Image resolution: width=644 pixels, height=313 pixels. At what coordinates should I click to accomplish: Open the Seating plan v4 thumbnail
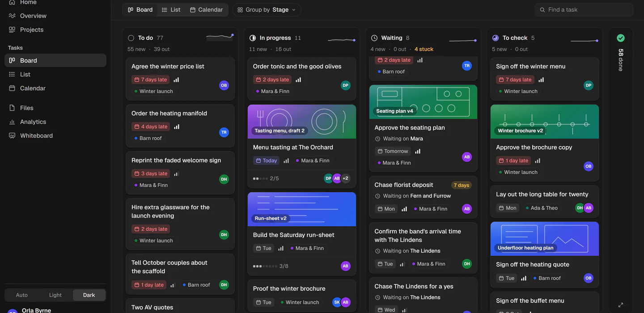click(423, 102)
